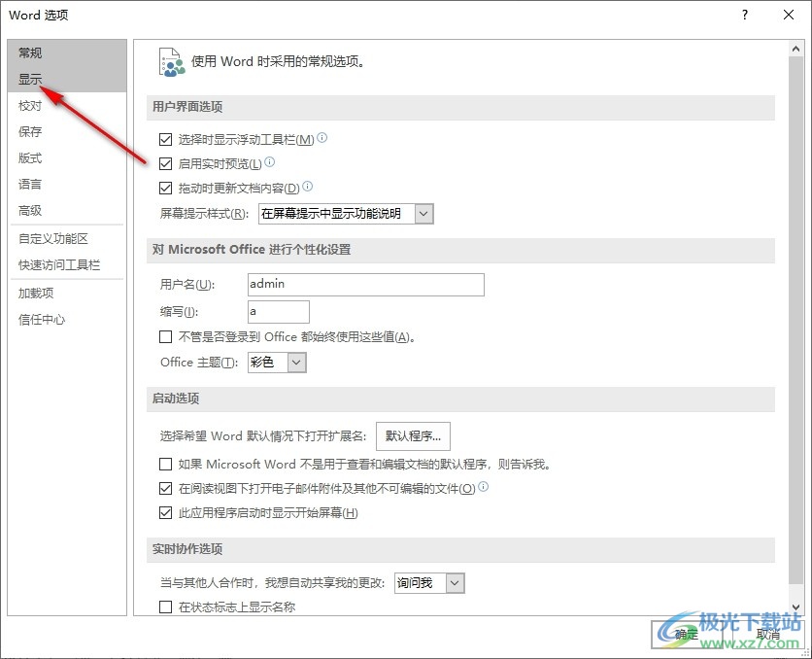Uncheck 此应用程序启动时显示开始屏幕

166,513
